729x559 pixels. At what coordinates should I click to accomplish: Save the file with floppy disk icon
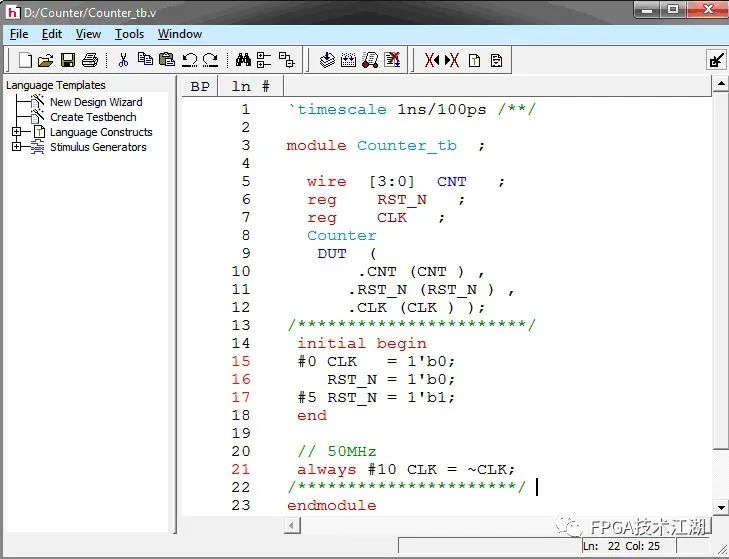click(x=68, y=60)
